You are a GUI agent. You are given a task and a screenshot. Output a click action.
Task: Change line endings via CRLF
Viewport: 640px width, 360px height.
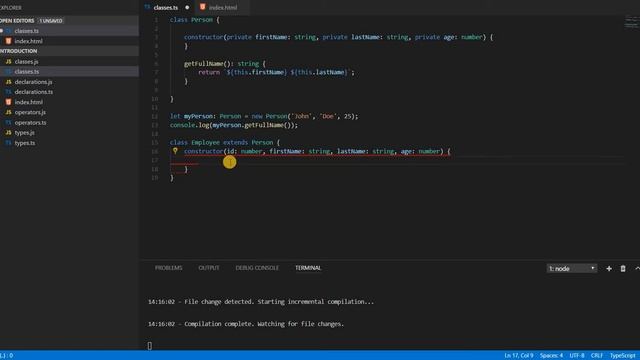click(596, 356)
